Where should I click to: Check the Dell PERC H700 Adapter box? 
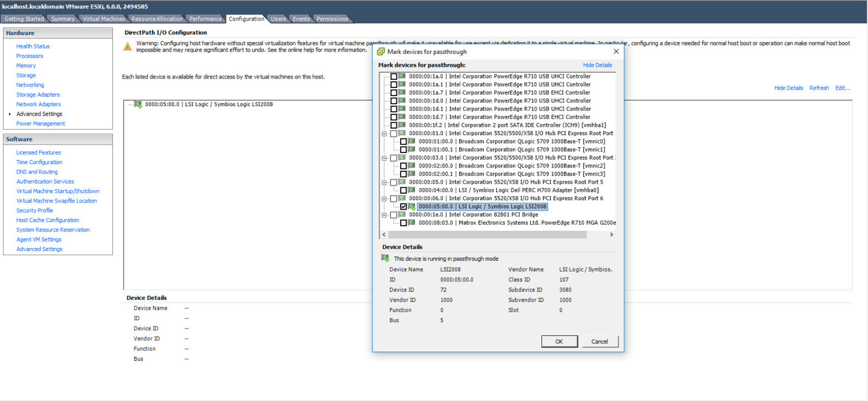point(404,191)
